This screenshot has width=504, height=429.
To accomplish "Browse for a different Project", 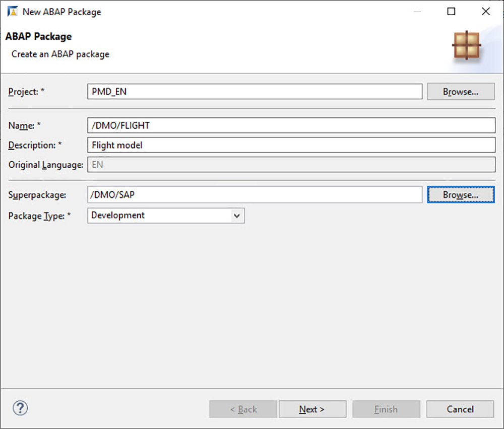I will click(x=460, y=91).
